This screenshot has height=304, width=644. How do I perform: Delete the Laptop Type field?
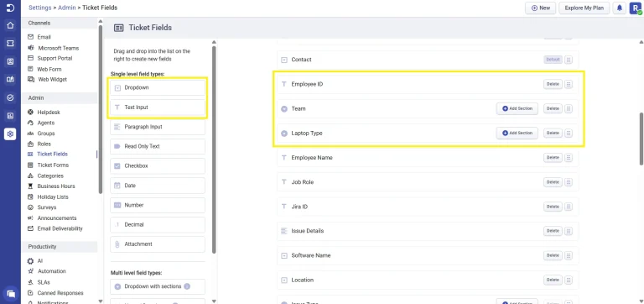(553, 134)
